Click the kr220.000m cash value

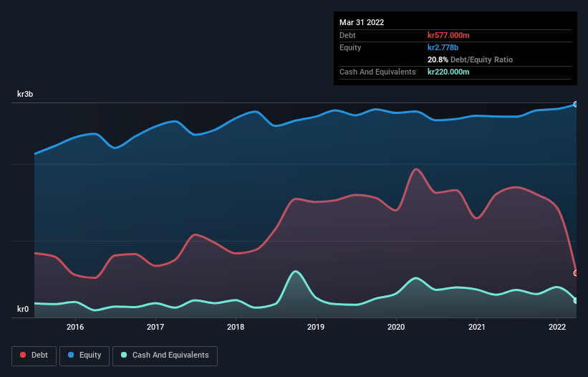click(x=448, y=72)
